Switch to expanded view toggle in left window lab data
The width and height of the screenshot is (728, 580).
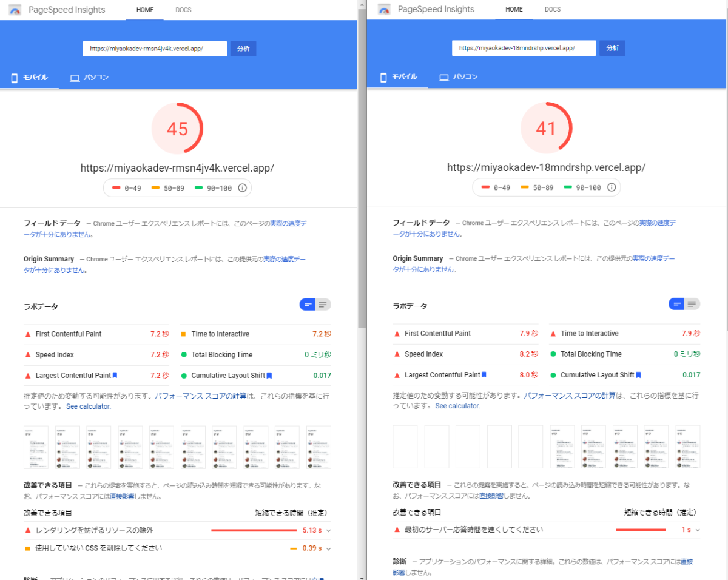coord(323,305)
